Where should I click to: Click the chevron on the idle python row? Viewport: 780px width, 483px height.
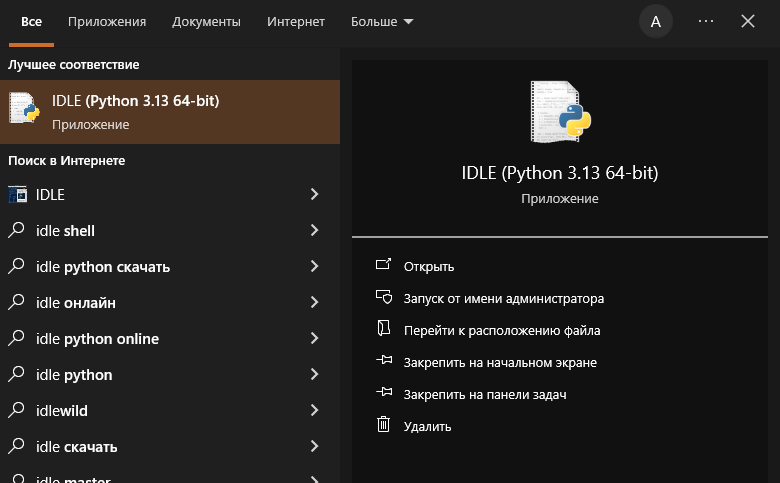314,374
